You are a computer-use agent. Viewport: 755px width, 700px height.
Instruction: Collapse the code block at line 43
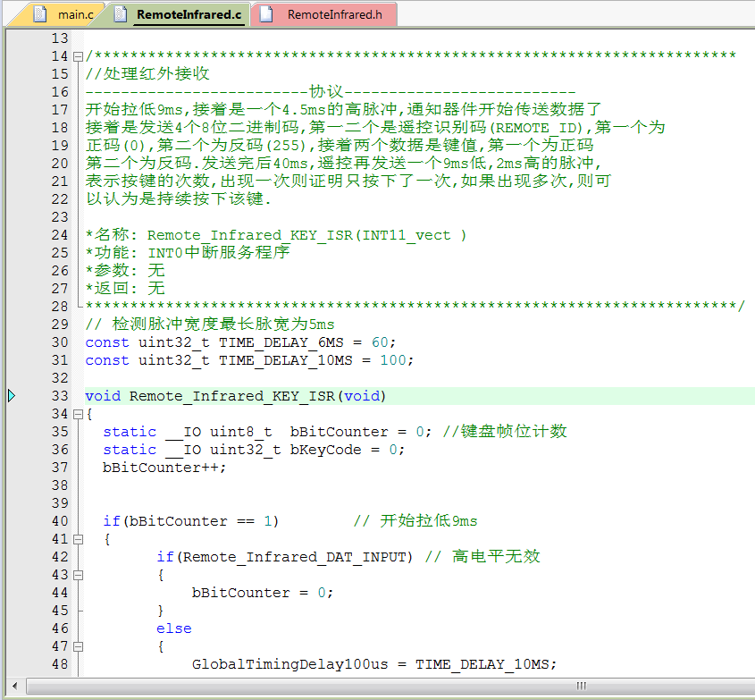[78, 575]
